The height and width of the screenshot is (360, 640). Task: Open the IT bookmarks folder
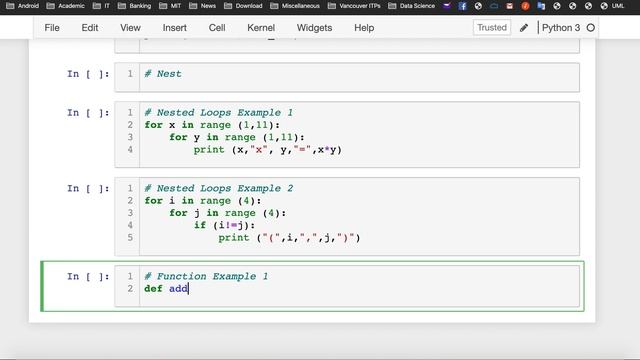tap(101, 6)
